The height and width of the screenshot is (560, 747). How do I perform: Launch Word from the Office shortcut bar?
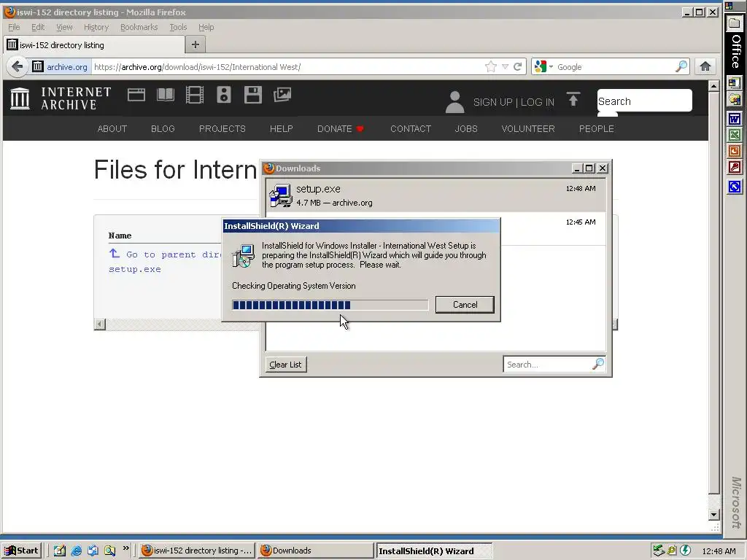pyautogui.click(x=734, y=118)
